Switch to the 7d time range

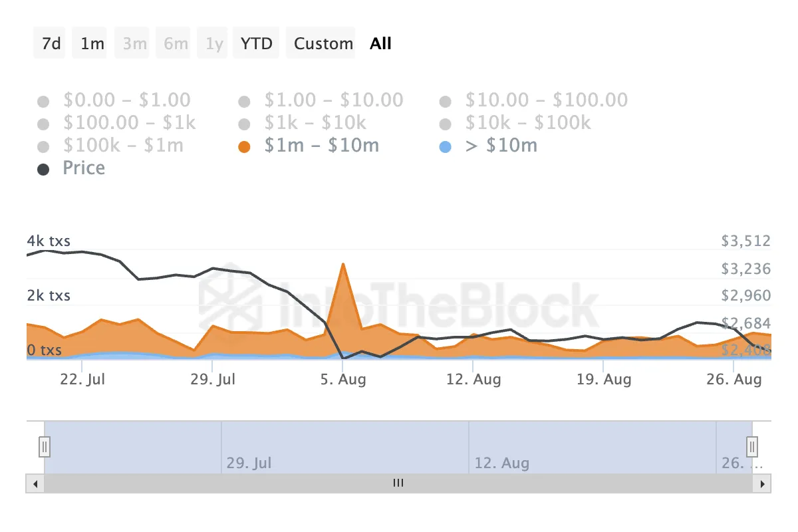click(49, 43)
